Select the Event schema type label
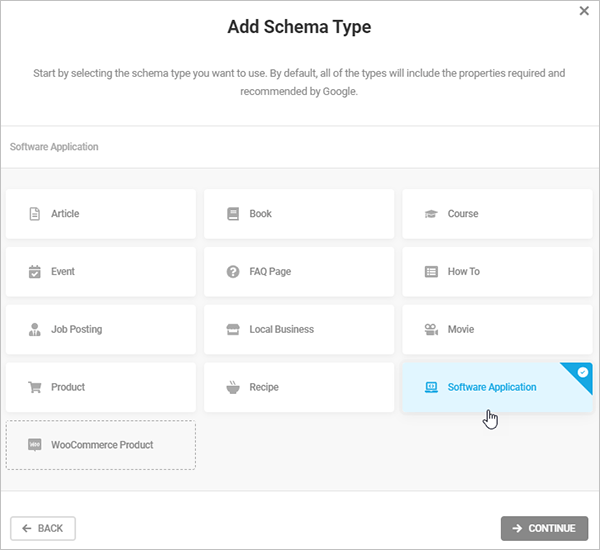Image resolution: width=600 pixels, height=550 pixels. click(x=63, y=272)
